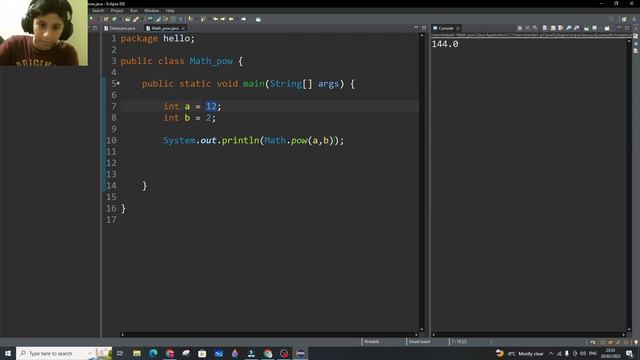Click the editor vertical scrollbar up arrow

coord(422,36)
